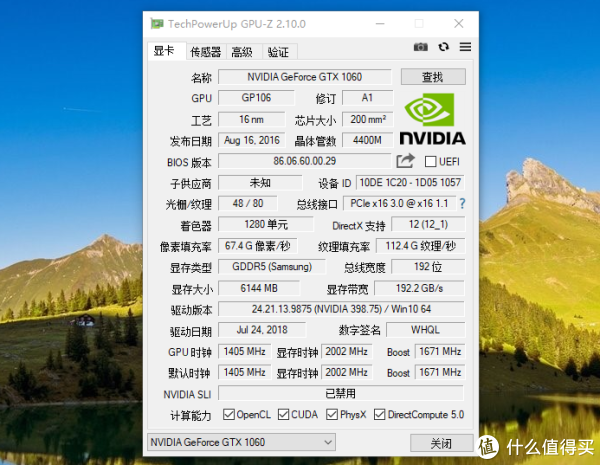Click the DirectX support value 12 (12_1)

(428, 224)
